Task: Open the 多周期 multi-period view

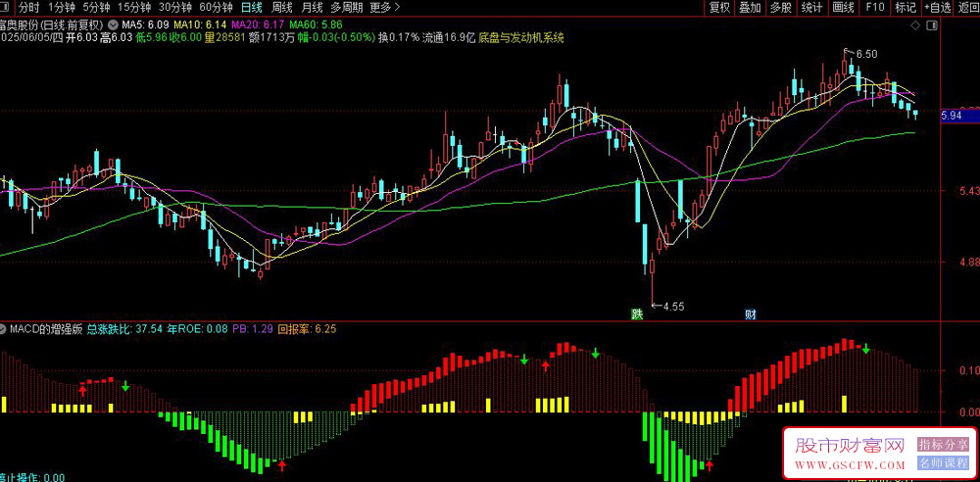Action: 346,8
